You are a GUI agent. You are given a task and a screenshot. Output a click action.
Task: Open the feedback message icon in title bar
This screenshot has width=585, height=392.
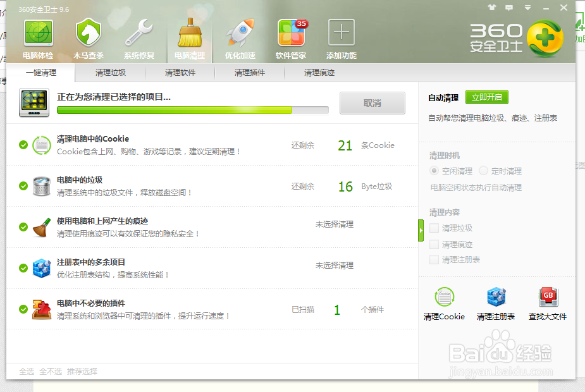point(509,8)
